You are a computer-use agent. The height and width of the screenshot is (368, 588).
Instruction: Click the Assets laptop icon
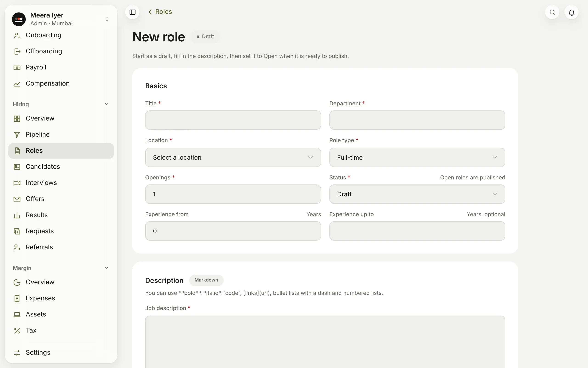[17, 314]
